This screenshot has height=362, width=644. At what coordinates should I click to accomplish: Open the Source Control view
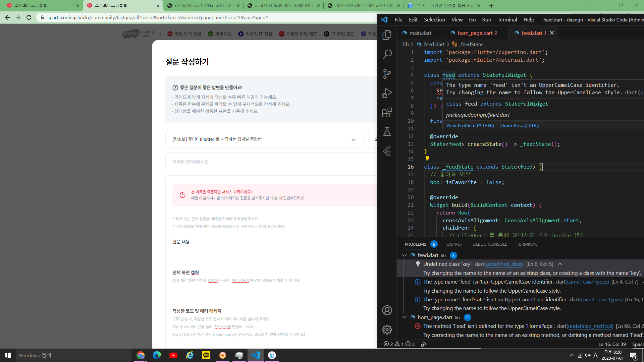click(x=387, y=74)
